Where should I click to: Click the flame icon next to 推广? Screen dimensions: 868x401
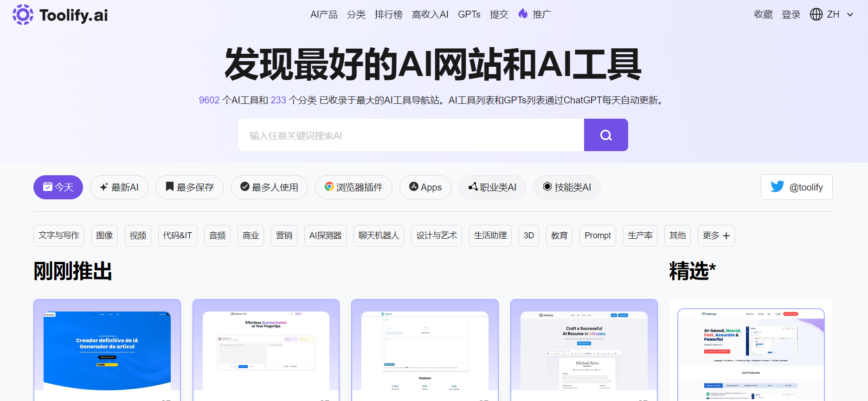pyautogui.click(x=523, y=14)
